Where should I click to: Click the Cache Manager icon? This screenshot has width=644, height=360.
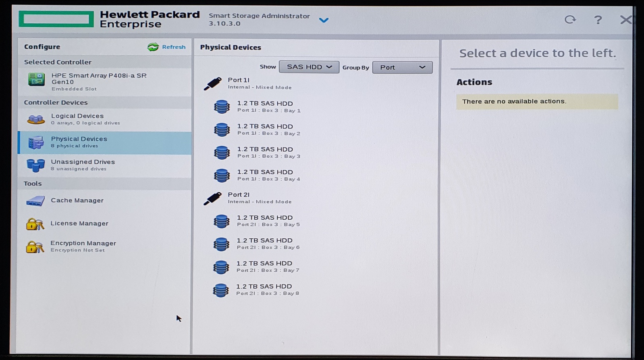(x=35, y=201)
